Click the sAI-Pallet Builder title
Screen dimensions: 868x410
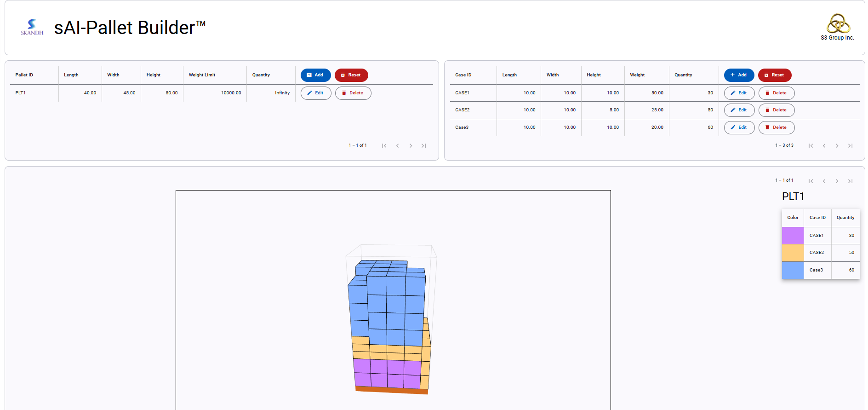click(130, 28)
